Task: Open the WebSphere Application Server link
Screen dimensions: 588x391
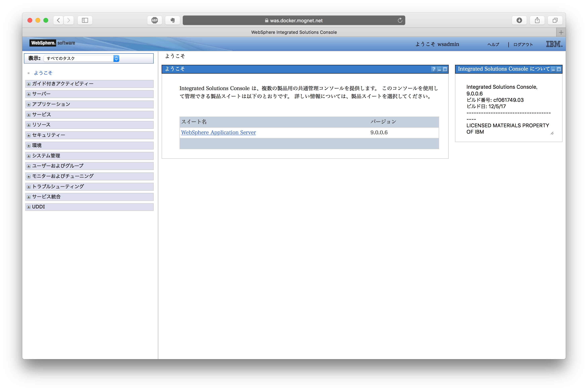Action: (218, 132)
